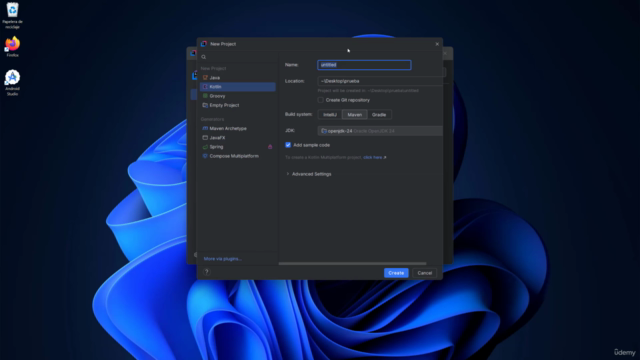Click the Compose Multiplatform icon
The width and height of the screenshot is (640, 360).
click(205, 156)
